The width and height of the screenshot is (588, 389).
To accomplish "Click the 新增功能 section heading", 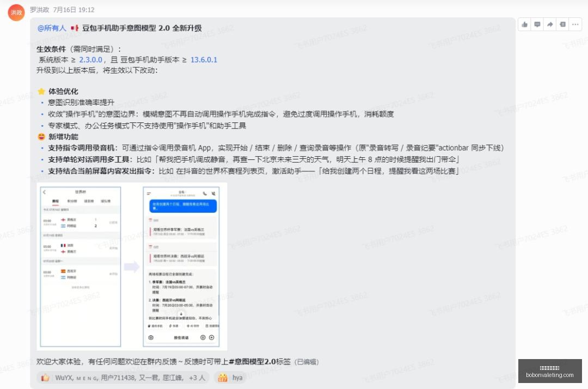I will coord(63,137).
